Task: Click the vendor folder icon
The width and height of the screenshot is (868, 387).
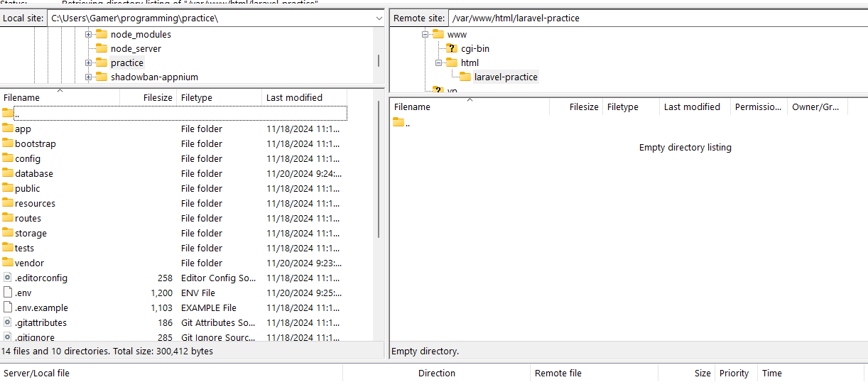Action: pyautogui.click(x=8, y=263)
